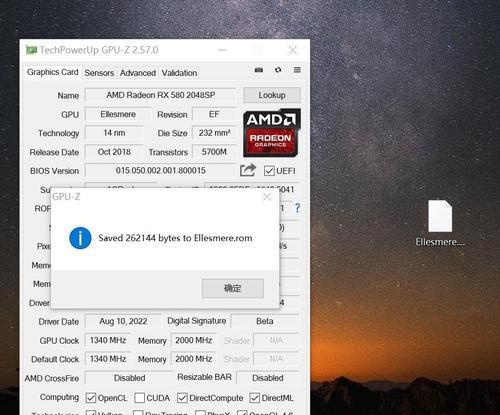
Task: Click the GPU Clock value 1340 MHz
Action: (x=108, y=340)
